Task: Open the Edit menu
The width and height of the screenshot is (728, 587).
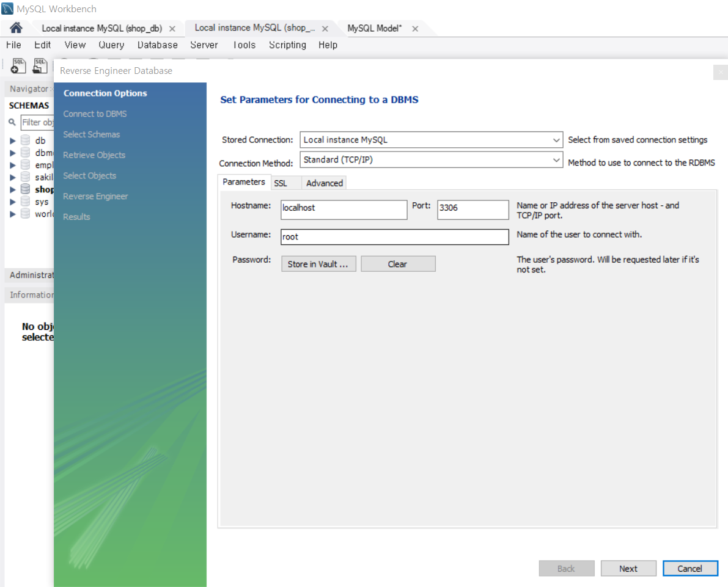Action: pos(42,45)
